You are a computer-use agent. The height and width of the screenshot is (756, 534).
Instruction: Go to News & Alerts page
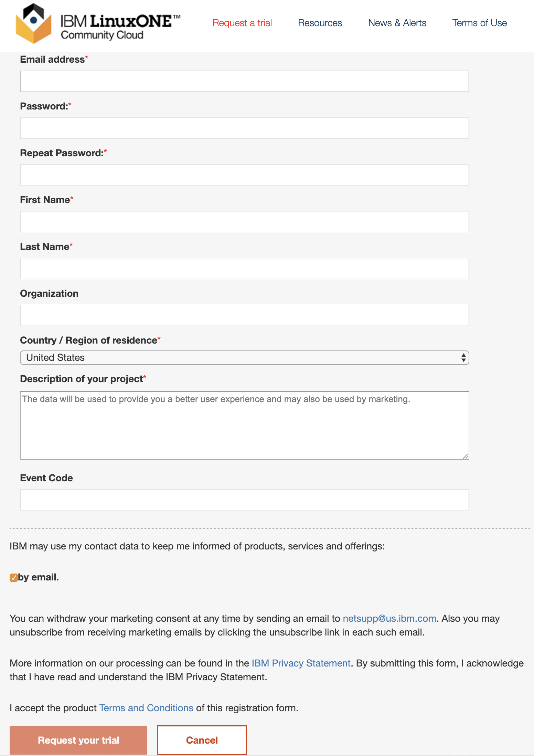(x=397, y=23)
